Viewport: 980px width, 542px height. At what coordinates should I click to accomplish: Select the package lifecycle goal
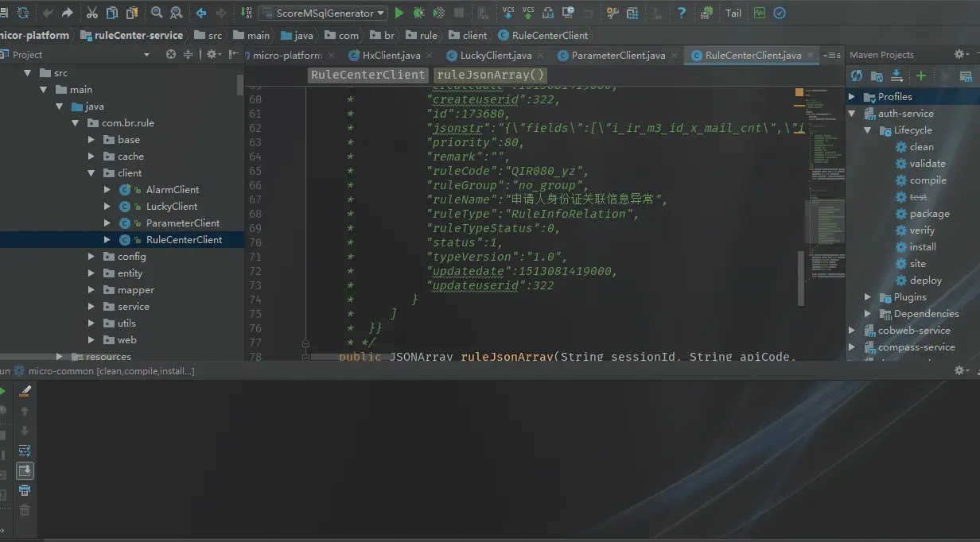[922, 213]
